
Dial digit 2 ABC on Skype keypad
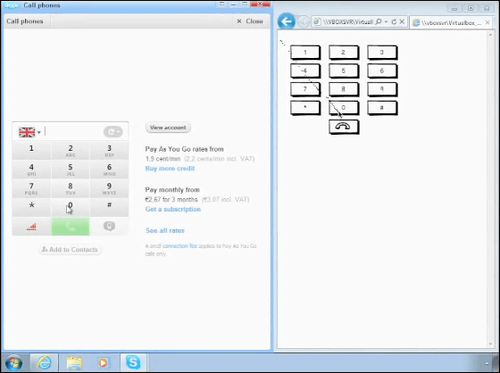tap(70, 150)
